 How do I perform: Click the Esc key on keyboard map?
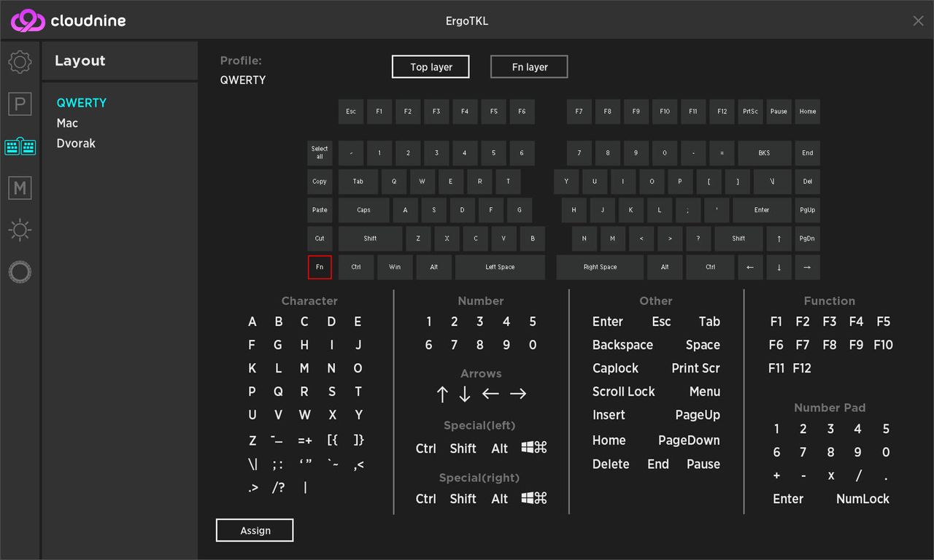(x=351, y=112)
